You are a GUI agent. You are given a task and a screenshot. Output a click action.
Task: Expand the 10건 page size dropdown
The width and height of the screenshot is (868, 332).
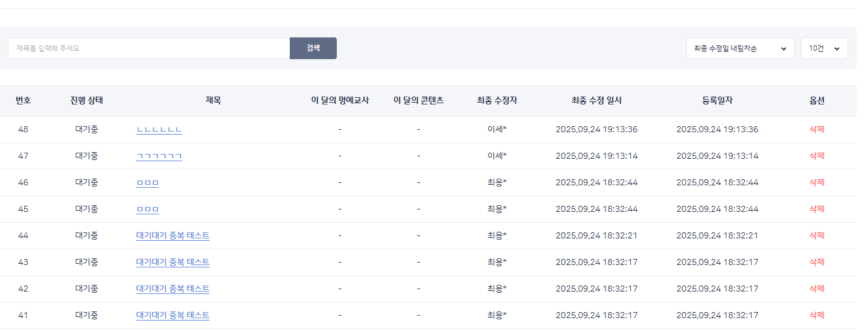(824, 48)
